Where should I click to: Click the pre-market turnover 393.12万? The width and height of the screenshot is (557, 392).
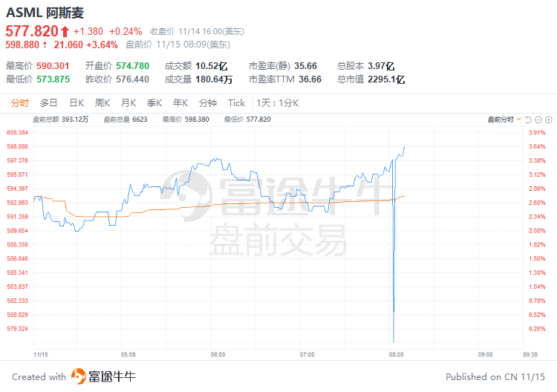coord(75,120)
